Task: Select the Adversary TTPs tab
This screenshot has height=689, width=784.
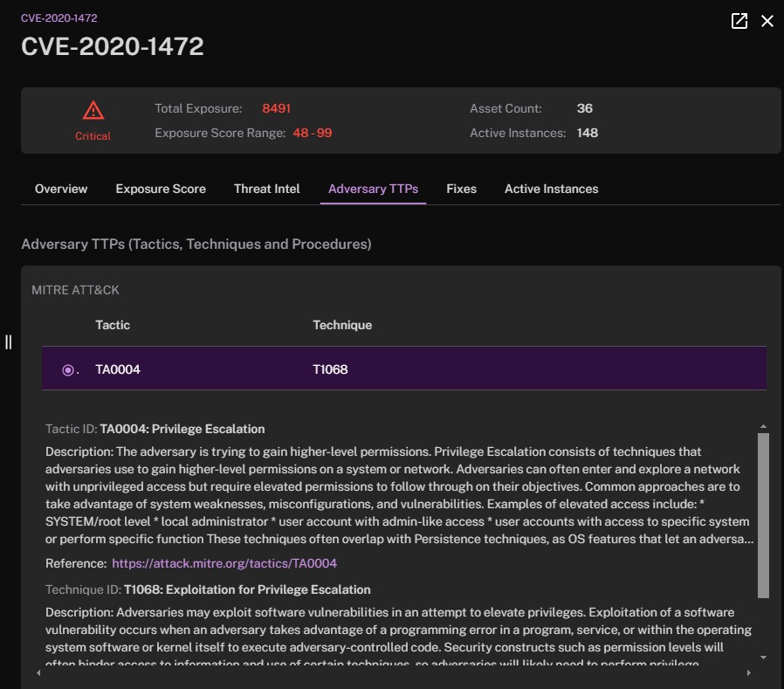Action: click(x=373, y=189)
